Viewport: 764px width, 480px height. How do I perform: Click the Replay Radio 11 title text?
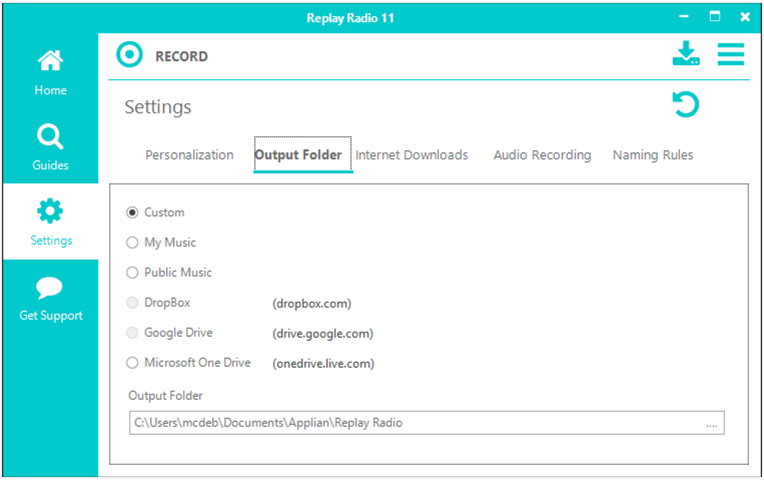click(350, 18)
